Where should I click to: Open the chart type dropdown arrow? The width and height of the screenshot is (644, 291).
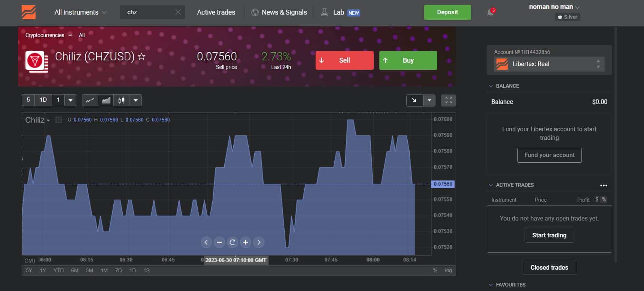(136, 100)
